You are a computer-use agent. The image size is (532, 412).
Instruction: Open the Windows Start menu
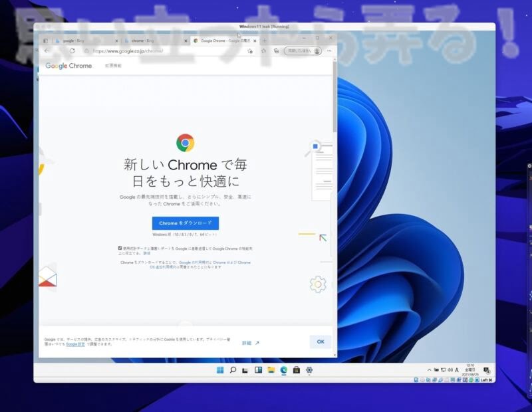pyautogui.click(x=220, y=370)
